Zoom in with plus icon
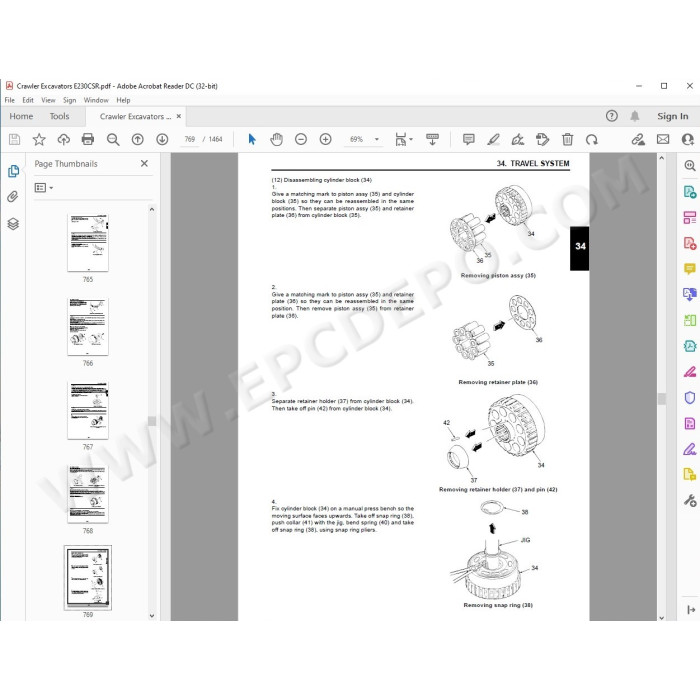700x700 pixels. pos(325,140)
